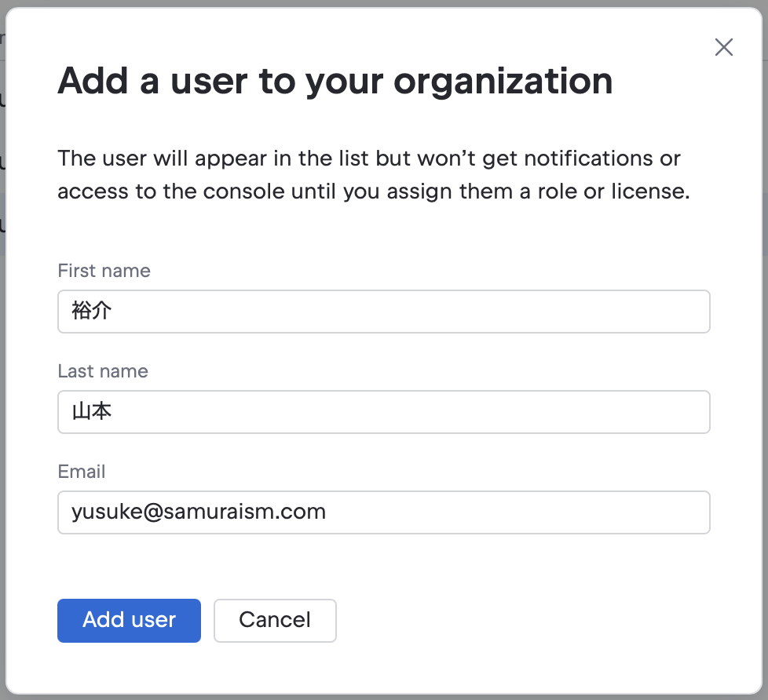Click the First name input field
This screenshot has width=768, height=700.
pyautogui.click(x=383, y=312)
